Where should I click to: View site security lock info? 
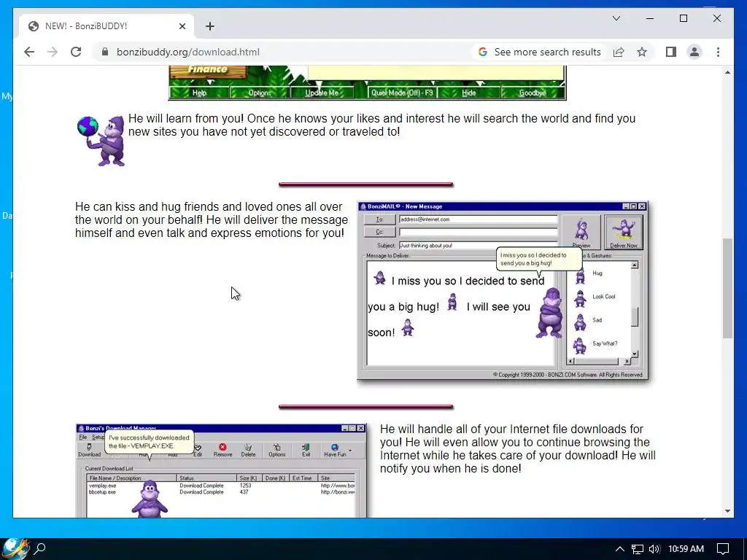pyautogui.click(x=105, y=52)
